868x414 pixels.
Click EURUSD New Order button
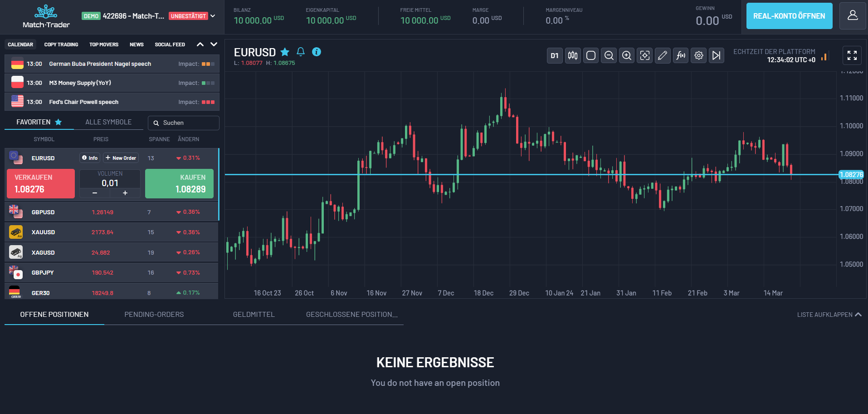tap(121, 158)
